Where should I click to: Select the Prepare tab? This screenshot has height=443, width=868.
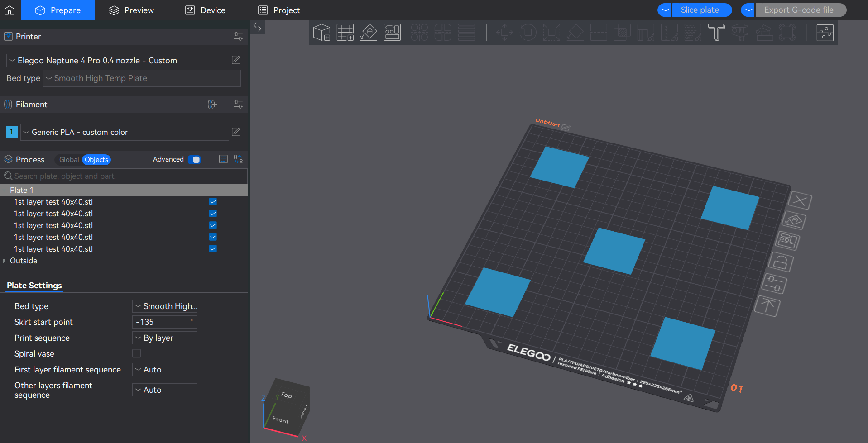(x=58, y=10)
